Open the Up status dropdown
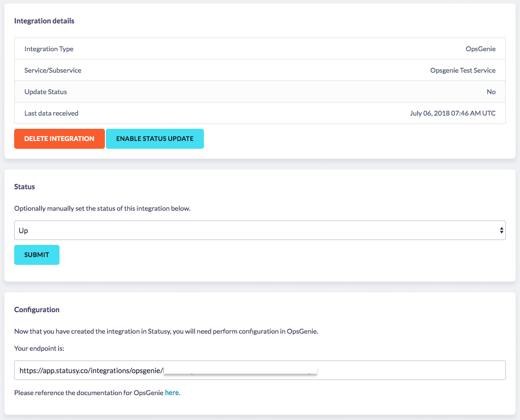 260,230
